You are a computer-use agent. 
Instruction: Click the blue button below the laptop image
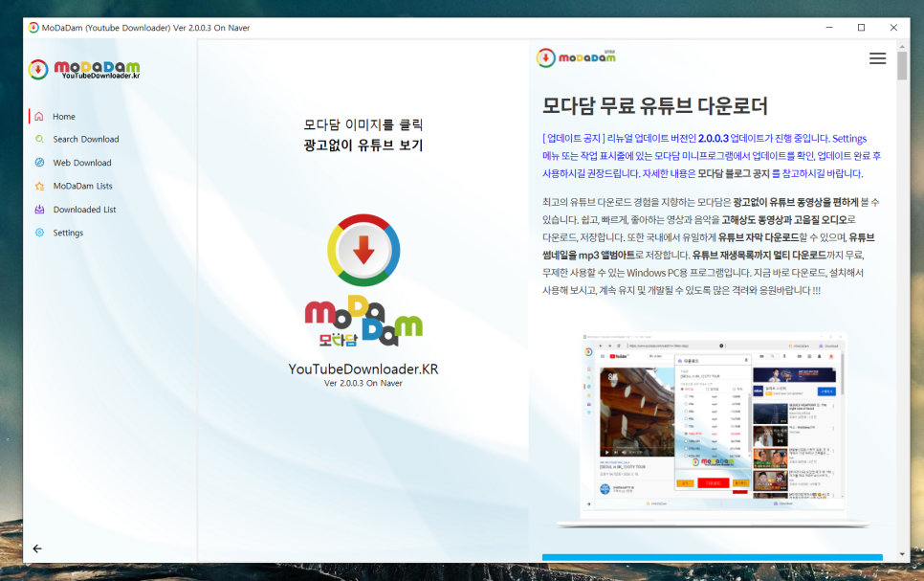tap(712, 557)
